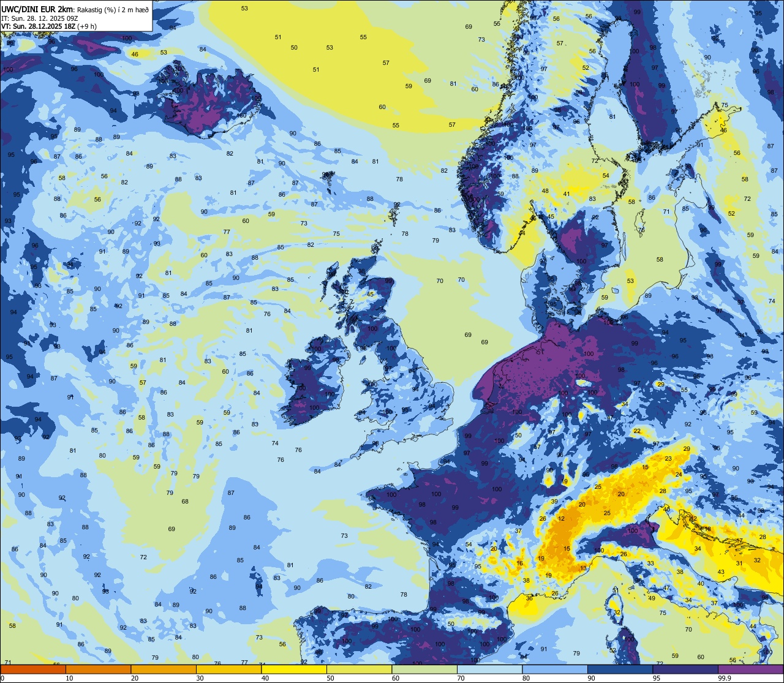
Task: Click the legend tick label "40"
Action: coord(265,678)
